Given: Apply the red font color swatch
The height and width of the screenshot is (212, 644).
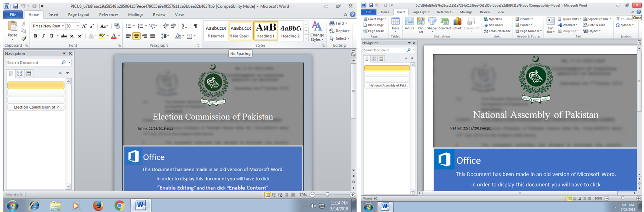Looking at the screenshot, I should click(x=114, y=36).
